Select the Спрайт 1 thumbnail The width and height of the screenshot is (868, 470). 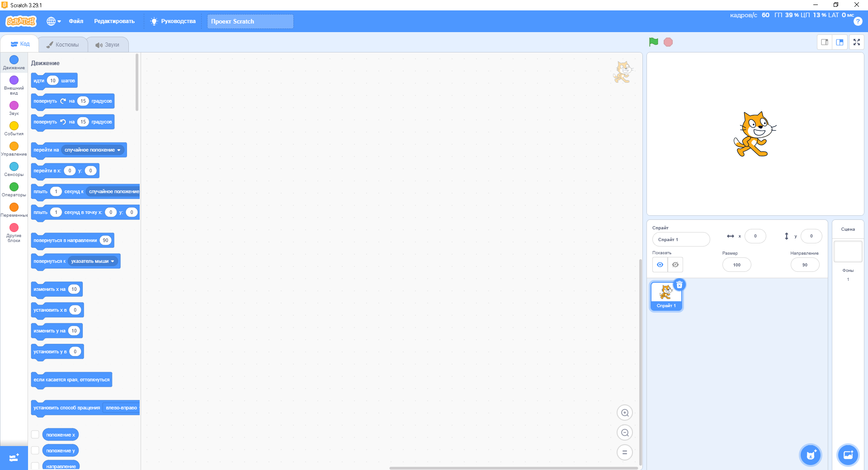666,296
